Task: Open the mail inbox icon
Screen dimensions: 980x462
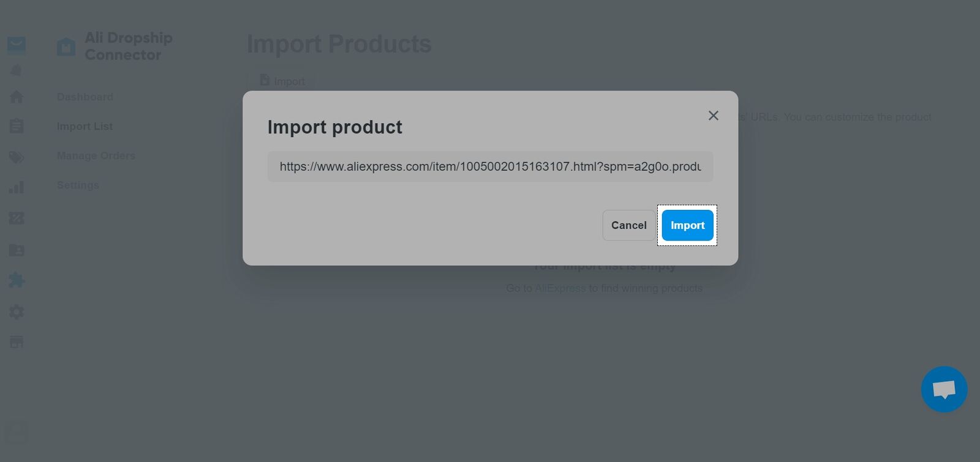Action: pos(16,45)
